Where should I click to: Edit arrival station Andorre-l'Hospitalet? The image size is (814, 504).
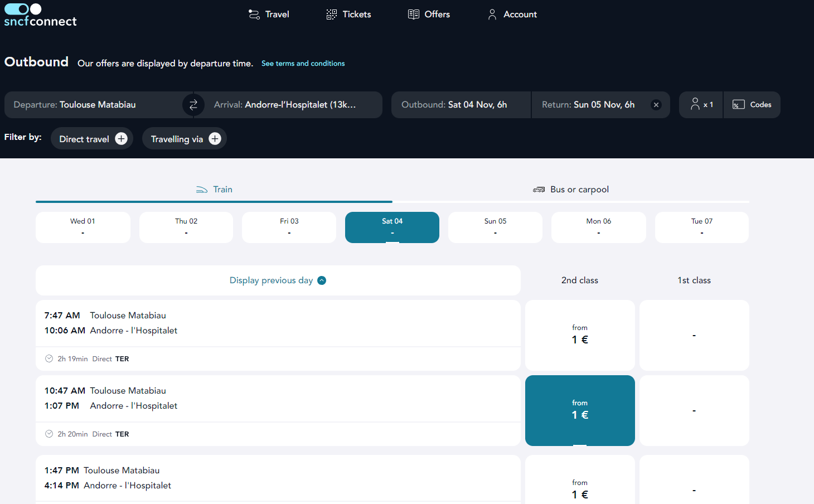(x=293, y=105)
